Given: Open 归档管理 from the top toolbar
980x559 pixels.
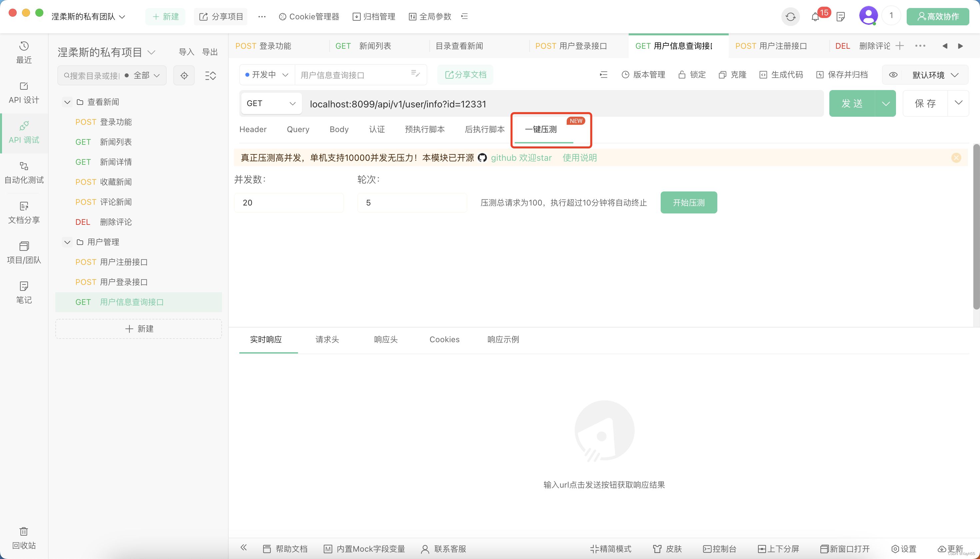Looking at the screenshot, I should coord(374,16).
